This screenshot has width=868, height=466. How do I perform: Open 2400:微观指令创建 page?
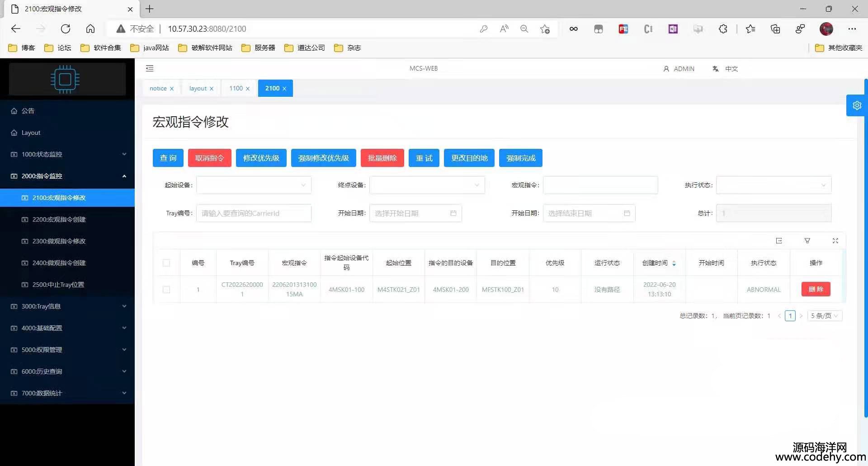67,263
